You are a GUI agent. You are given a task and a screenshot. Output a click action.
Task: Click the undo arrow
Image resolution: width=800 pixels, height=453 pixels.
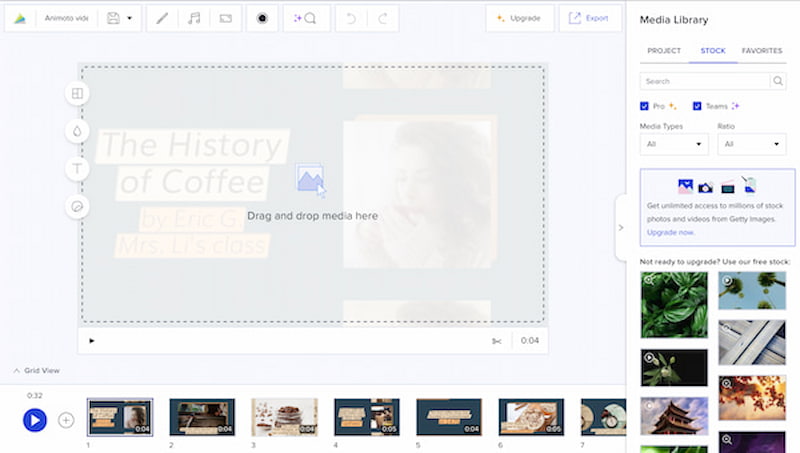(351, 18)
